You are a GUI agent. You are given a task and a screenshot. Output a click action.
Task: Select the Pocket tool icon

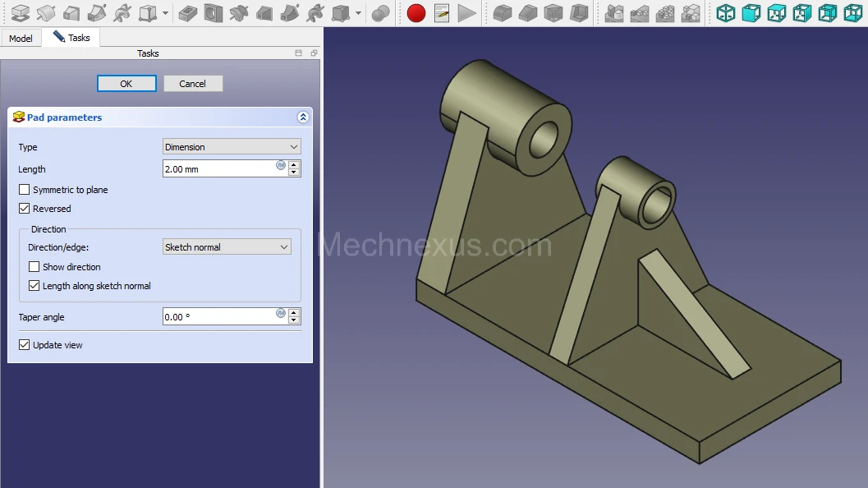pyautogui.click(x=188, y=13)
